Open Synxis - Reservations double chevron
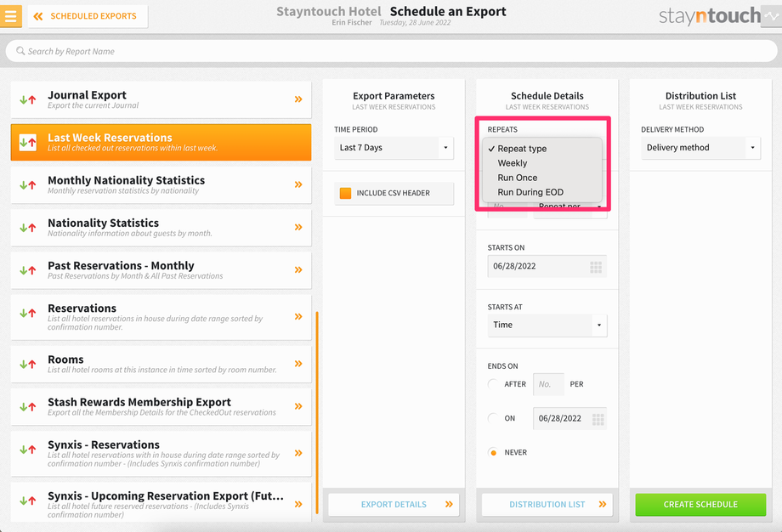This screenshot has height=532, width=782. pos(298,453)
